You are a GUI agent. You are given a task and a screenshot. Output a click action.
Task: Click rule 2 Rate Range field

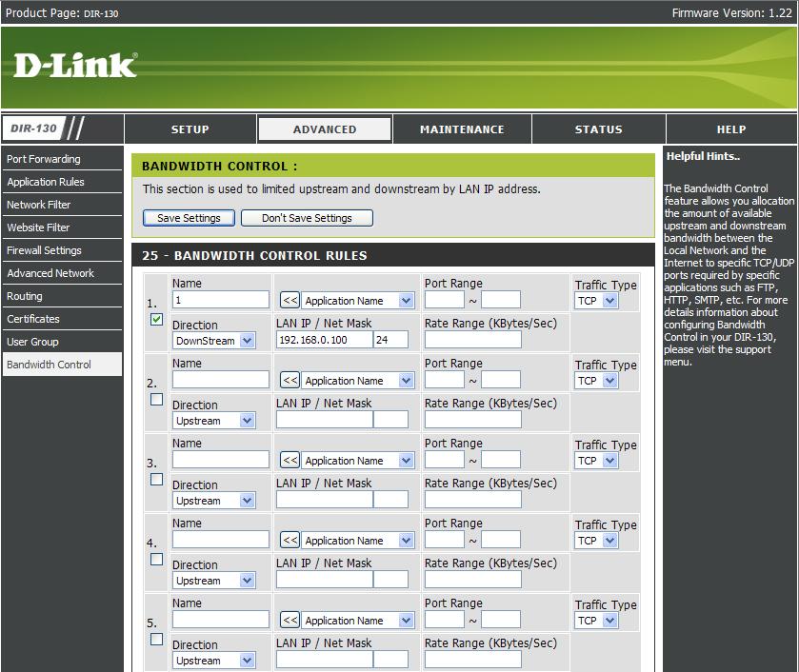click(x=473, y=420)
